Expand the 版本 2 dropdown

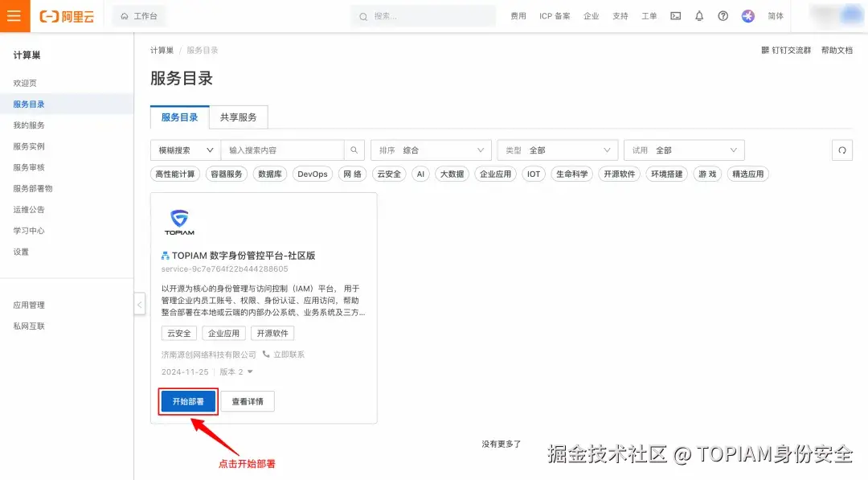point(236,372)
